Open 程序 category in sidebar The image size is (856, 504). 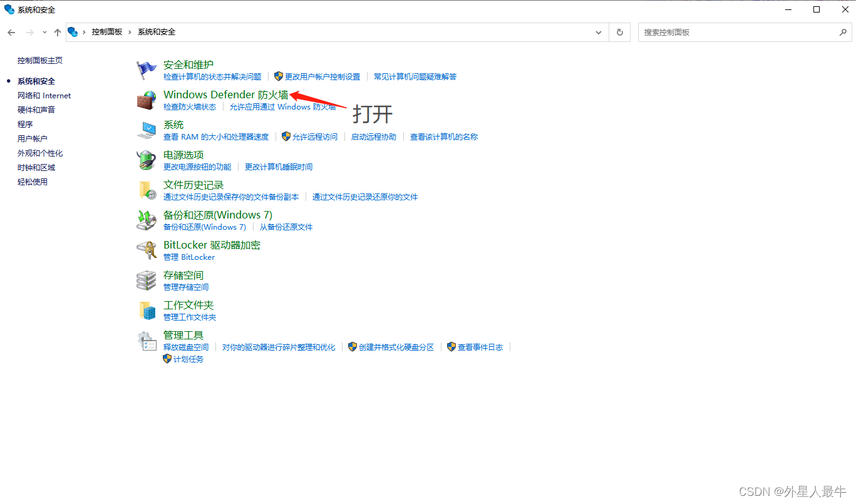click(25, 125)
